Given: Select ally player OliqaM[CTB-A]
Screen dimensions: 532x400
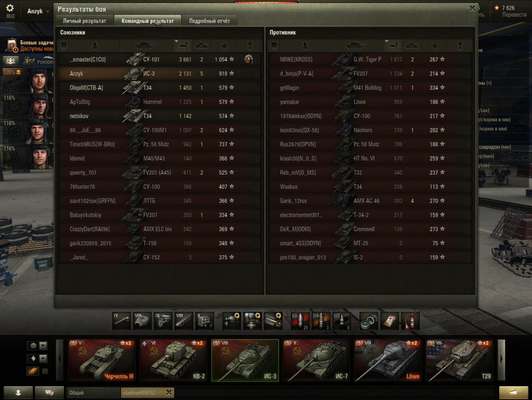Looking at the screenshot, I should (86, 88).
